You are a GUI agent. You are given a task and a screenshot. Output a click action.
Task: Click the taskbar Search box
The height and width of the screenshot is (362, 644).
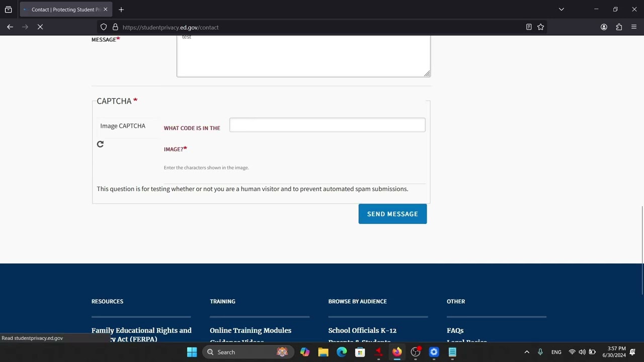[248, 352]
